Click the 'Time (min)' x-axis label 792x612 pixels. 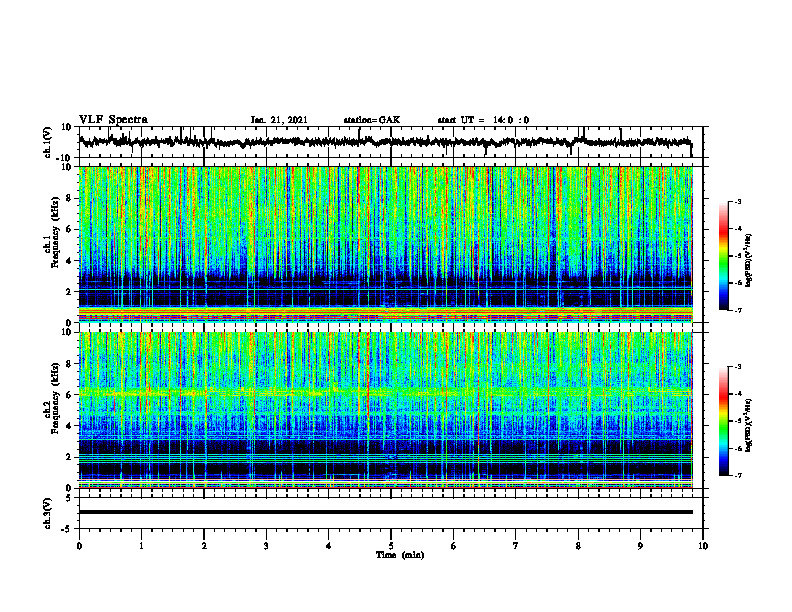click(400, 555)
